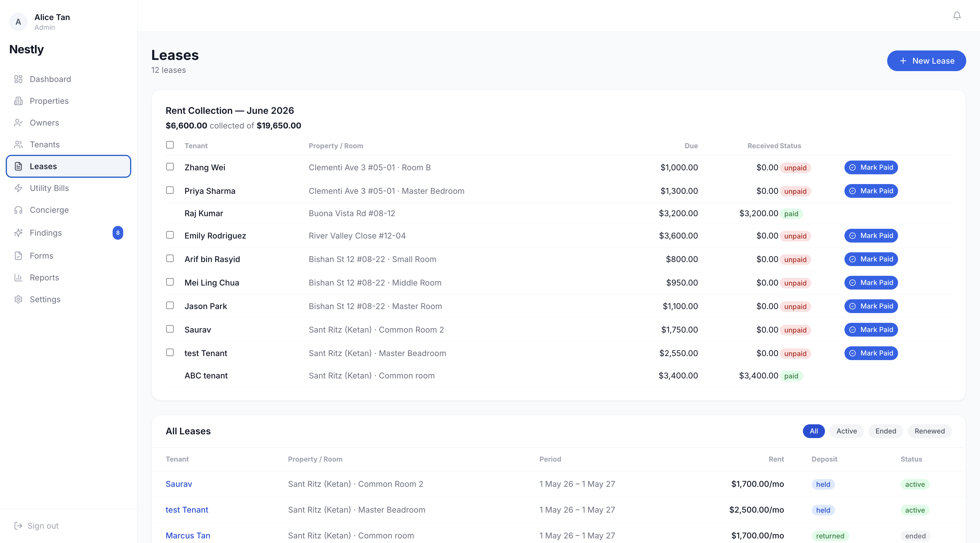Screen dimensions: 980x543
Task: Mark Saurav's rent as paid
Action: [871, 329]
